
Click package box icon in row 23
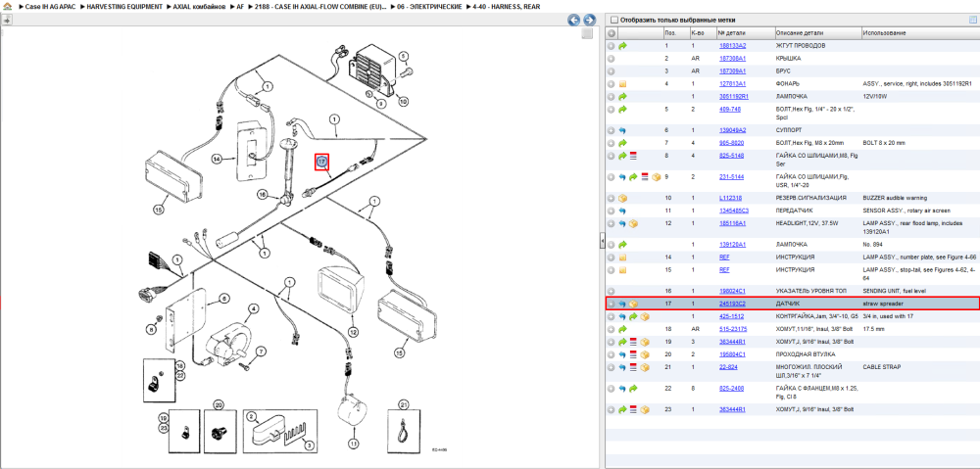click(645, 409)
